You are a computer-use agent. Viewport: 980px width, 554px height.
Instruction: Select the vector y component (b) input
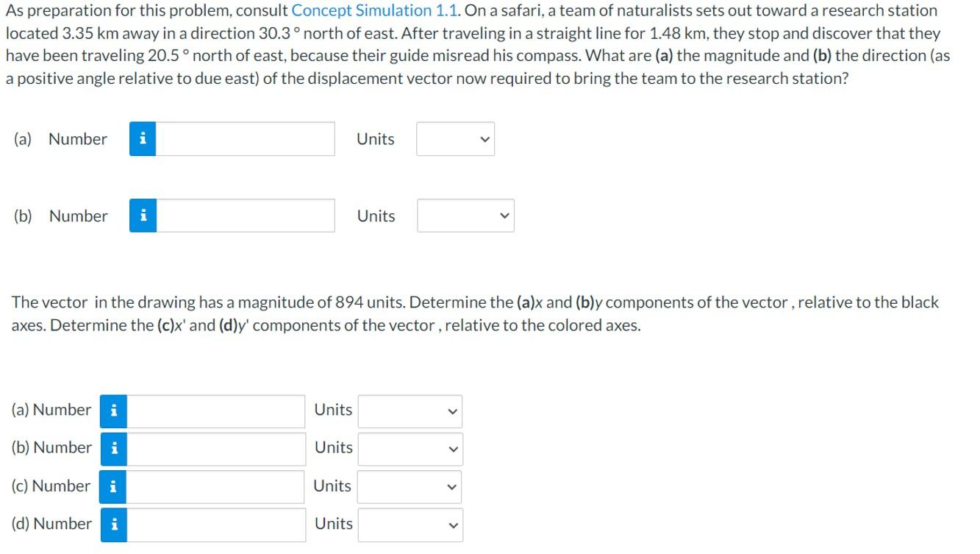(215, 448)
